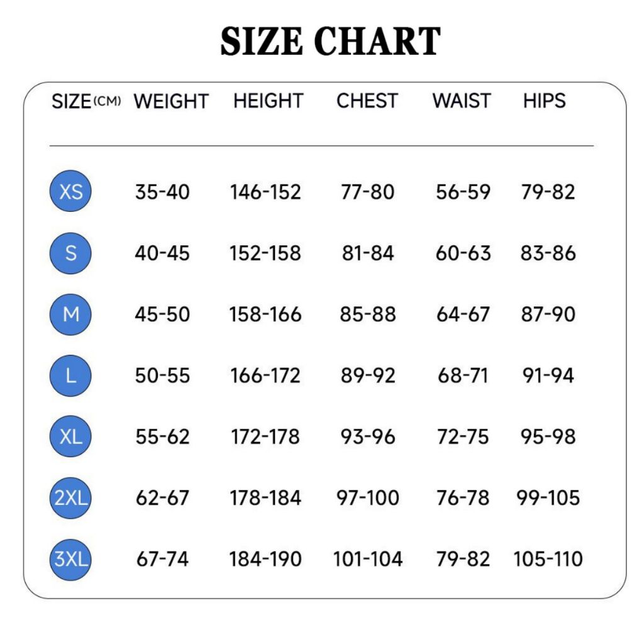The width and height of the screenshot is (644, 644).
Task: Click the HEIGHT column header
Action: click(x=268, y=101)
